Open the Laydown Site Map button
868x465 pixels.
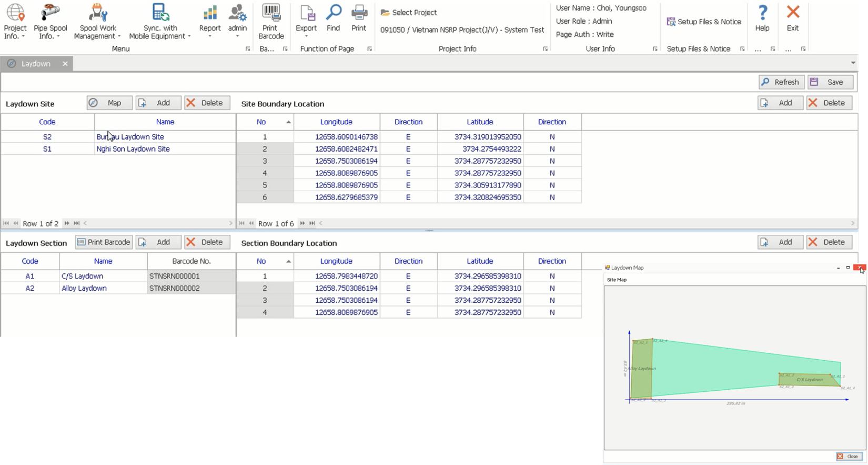tap(109, 103)
